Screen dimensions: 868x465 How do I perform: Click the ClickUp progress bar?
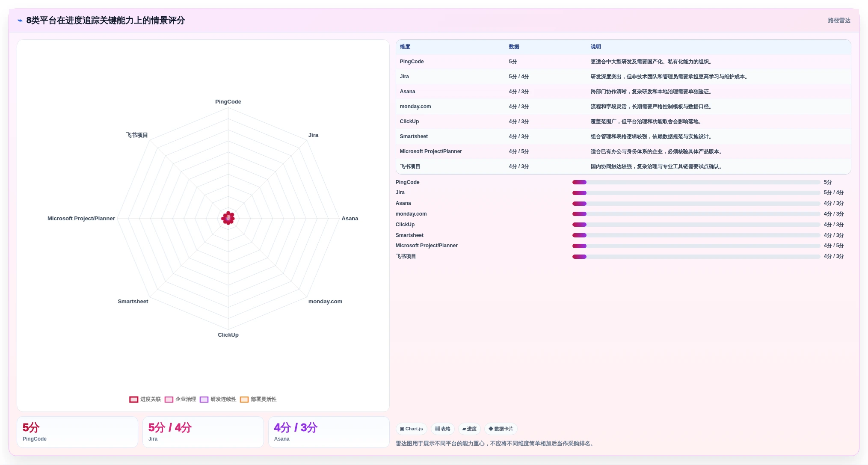[x=696, y=225]
